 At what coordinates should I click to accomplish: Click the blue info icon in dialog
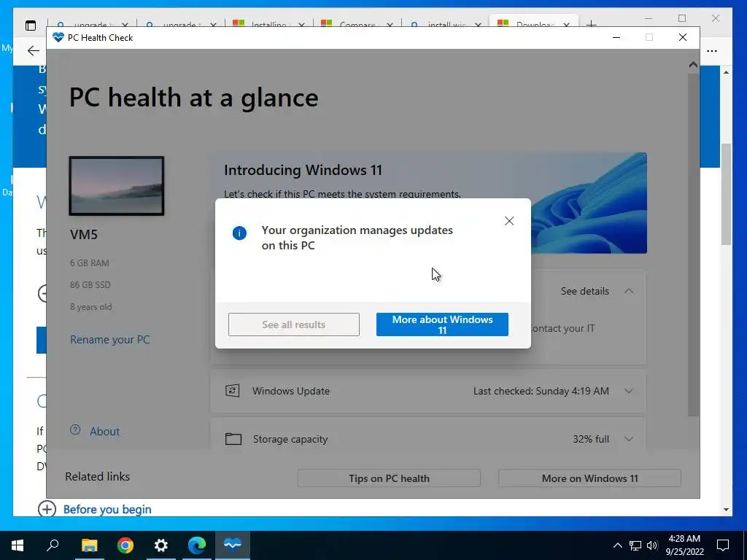point(239,233)
